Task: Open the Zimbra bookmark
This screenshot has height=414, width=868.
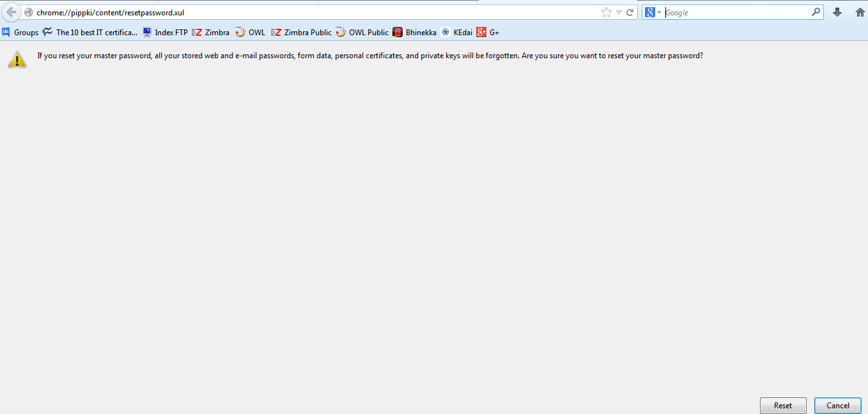Action: (211, 32)
